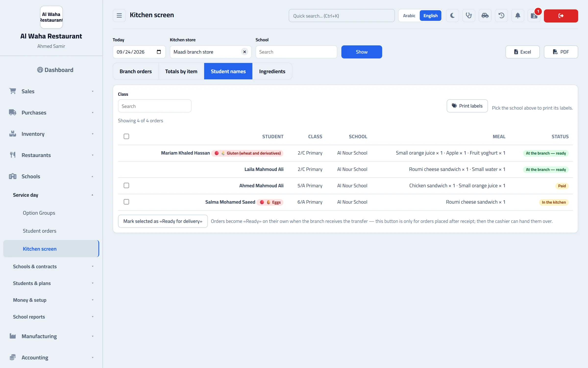Switch language to English
Viewport: 588px width, 368px height.
pos(430,16)
